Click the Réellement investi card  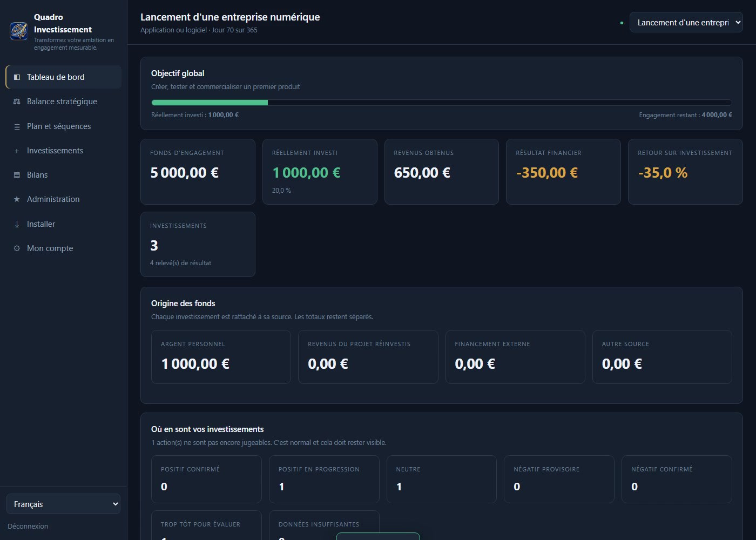[x=320, y=172]
